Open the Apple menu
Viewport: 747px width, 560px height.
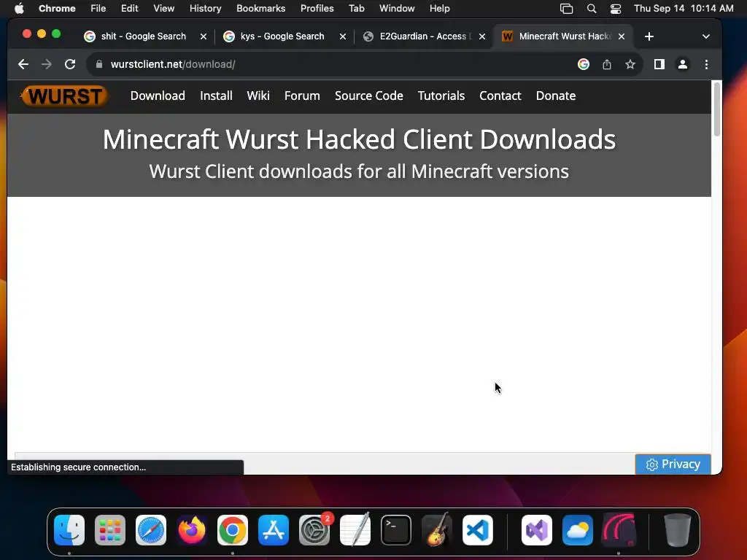point(18,9)
